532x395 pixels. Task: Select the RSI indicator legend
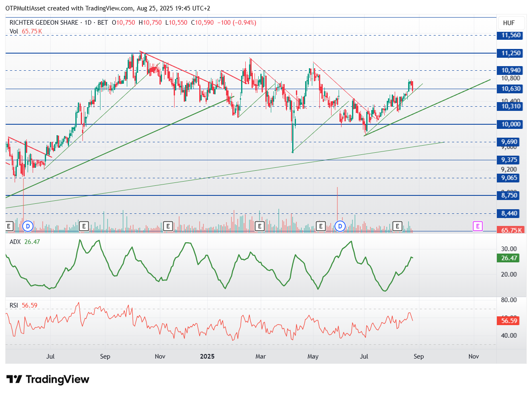[23, 305]
